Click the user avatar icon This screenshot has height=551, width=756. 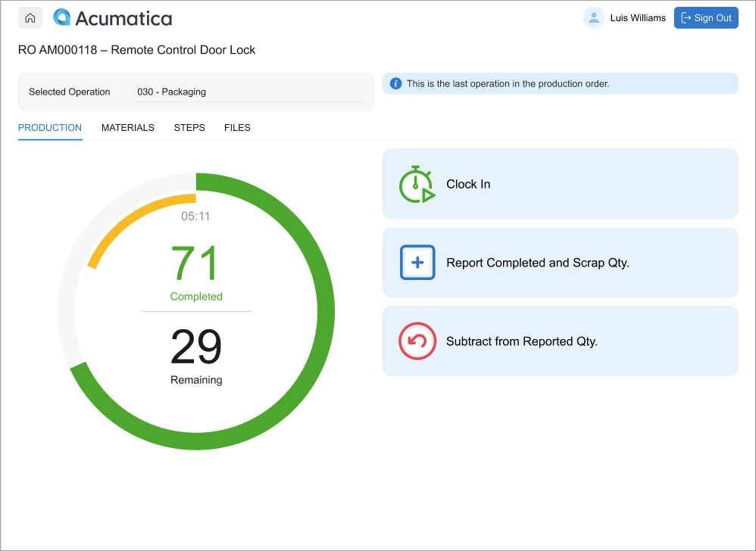[594, 18]
